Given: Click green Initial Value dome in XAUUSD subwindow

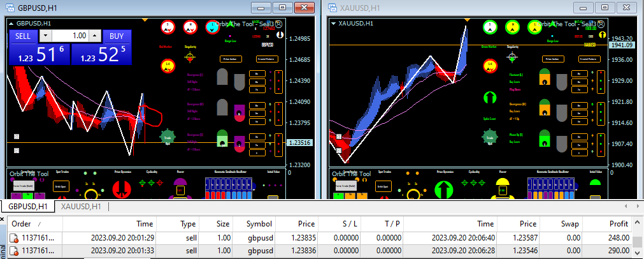Looking at the screenshot, I should click(595, 182).
